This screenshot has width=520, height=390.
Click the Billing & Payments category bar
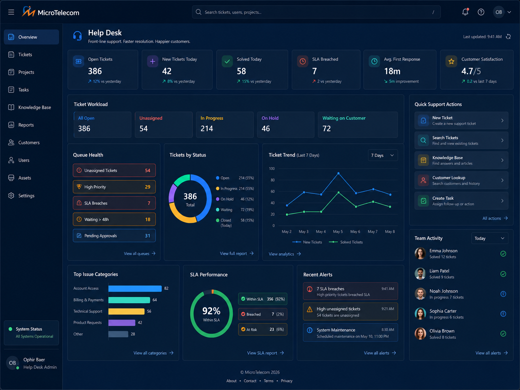coord(129,300)
